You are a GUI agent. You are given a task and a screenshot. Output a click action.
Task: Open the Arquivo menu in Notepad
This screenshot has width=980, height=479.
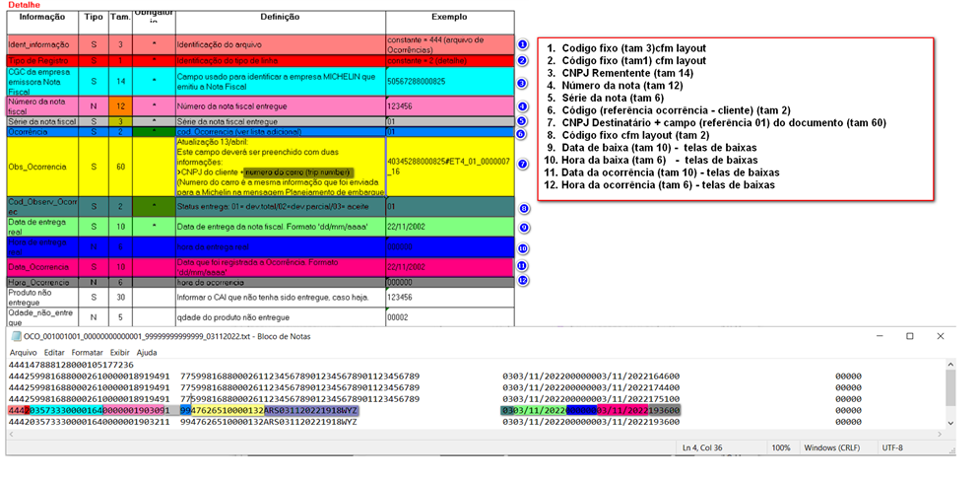click(x=23, y=353)
